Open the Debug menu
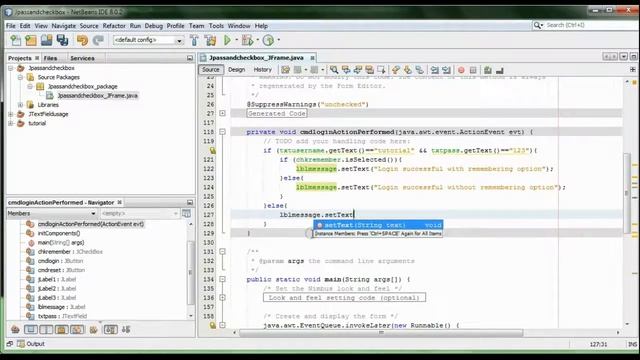Screen dimensions: 640x360 pyautogui.click(x=153, y=26)
